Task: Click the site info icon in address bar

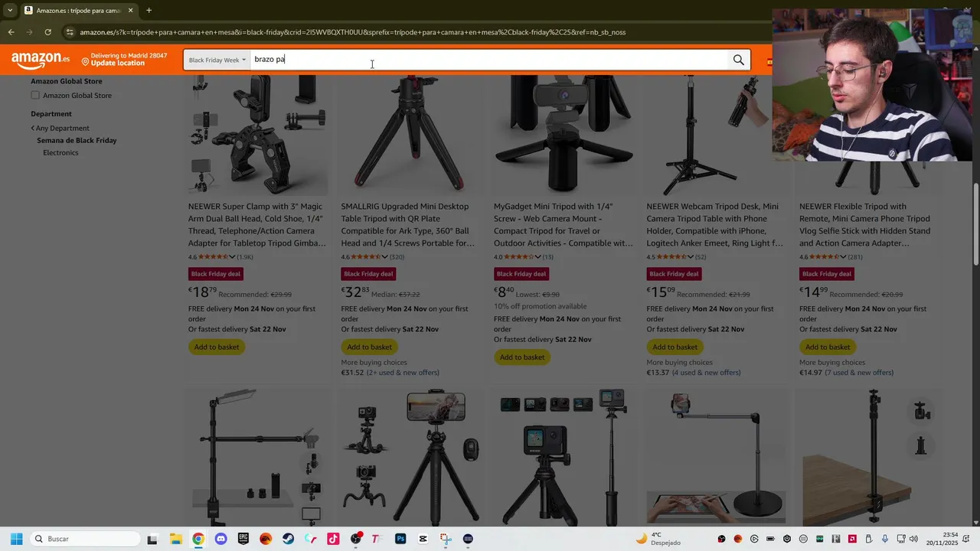Action: click(x=70, y=32)
